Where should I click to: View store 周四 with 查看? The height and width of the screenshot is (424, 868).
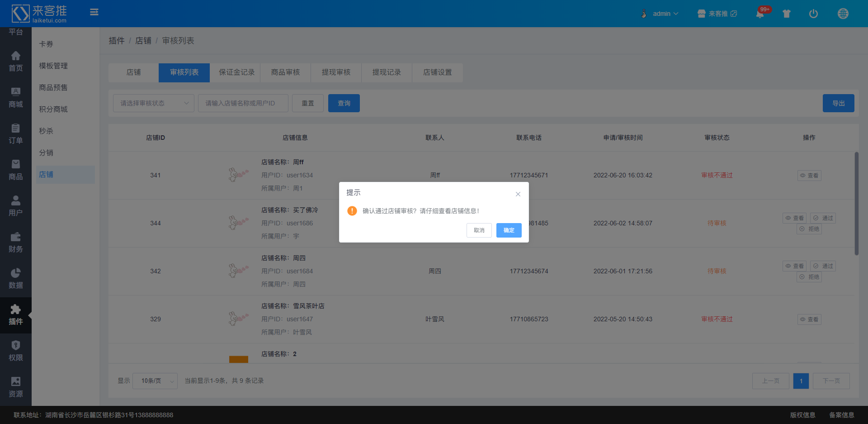pyautogui.click(x=795, y=266)
